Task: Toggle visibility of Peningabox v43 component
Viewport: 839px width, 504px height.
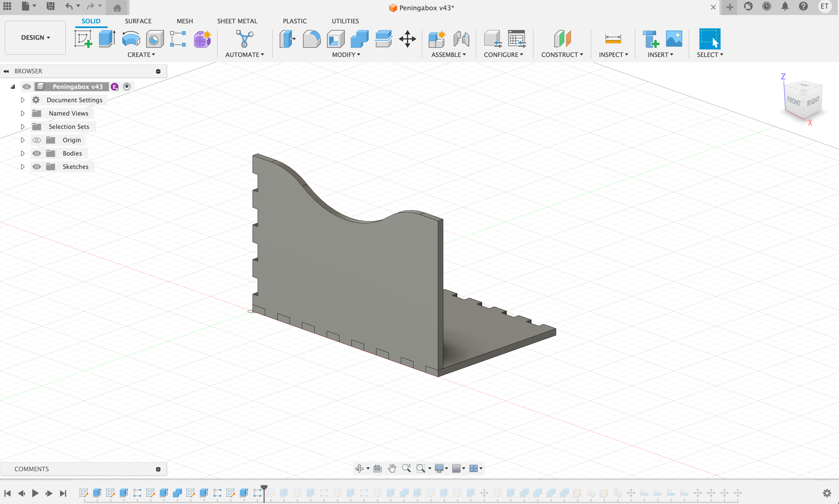Action: coord(26,87)
